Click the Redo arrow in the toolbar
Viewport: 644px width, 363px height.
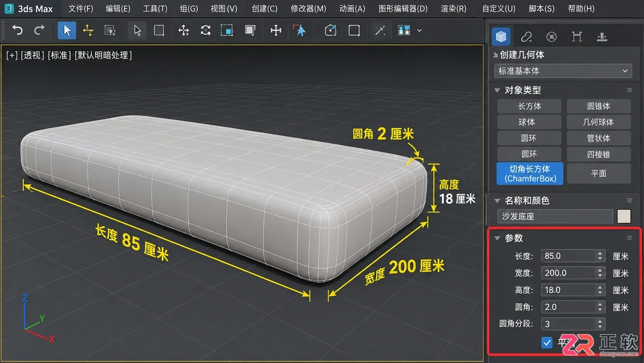(x=40, y=30)
